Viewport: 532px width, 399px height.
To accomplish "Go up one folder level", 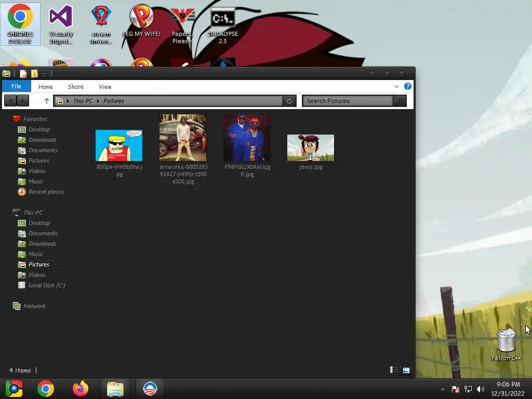I will pyautogui.click(x=46, y=101).
